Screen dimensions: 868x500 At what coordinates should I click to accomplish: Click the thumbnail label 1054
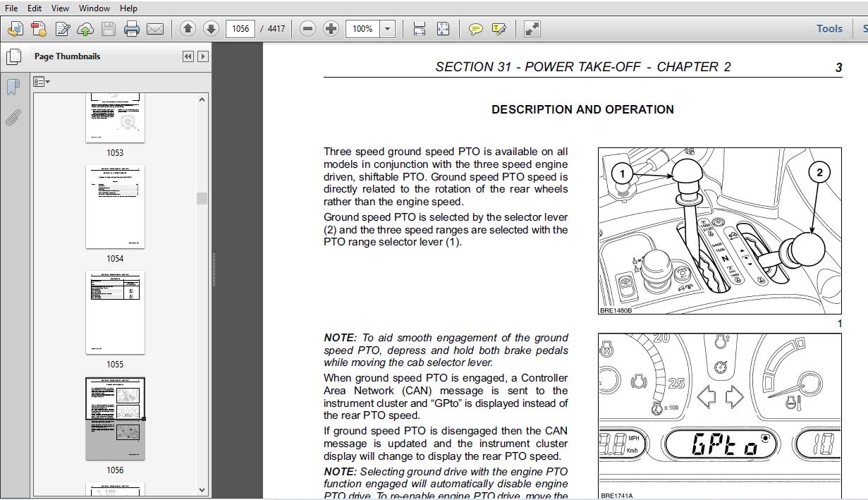click(x=115, y=259)
